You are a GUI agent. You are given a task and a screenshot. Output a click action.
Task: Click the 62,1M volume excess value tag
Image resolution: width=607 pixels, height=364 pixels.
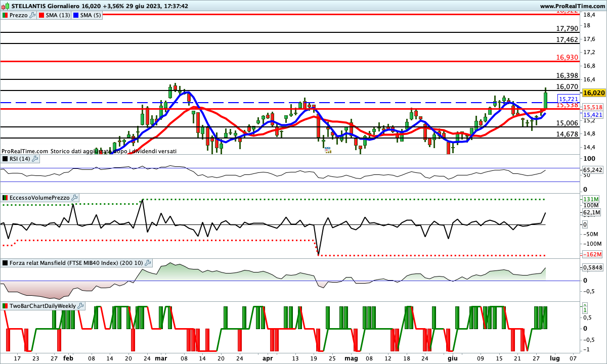(x=592, y=213)
